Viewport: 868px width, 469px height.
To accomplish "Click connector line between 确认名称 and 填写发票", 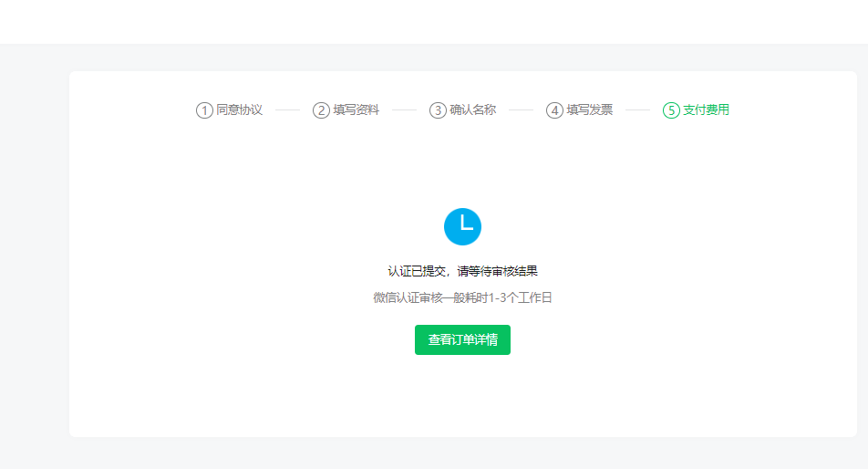I will point(521,110).
